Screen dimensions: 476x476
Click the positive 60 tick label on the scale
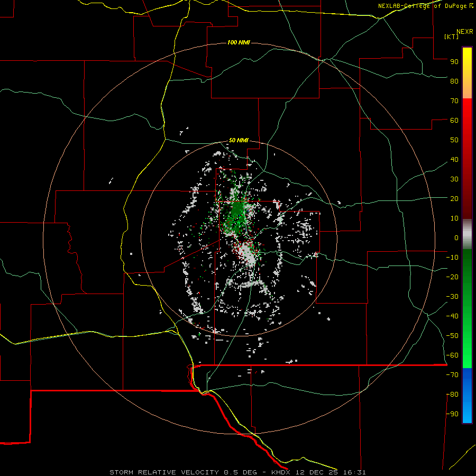tap(454, 120)
